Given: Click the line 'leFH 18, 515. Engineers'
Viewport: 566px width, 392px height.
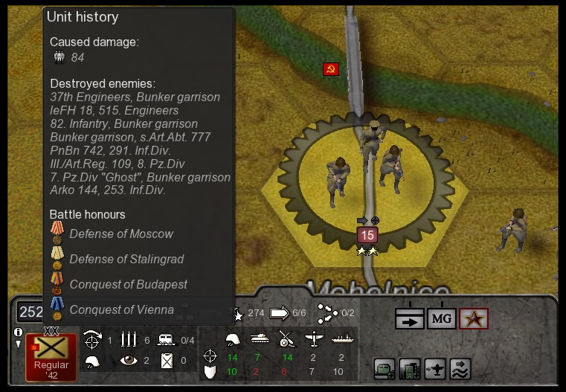Looking at the screenshot, I should (115, 110).
